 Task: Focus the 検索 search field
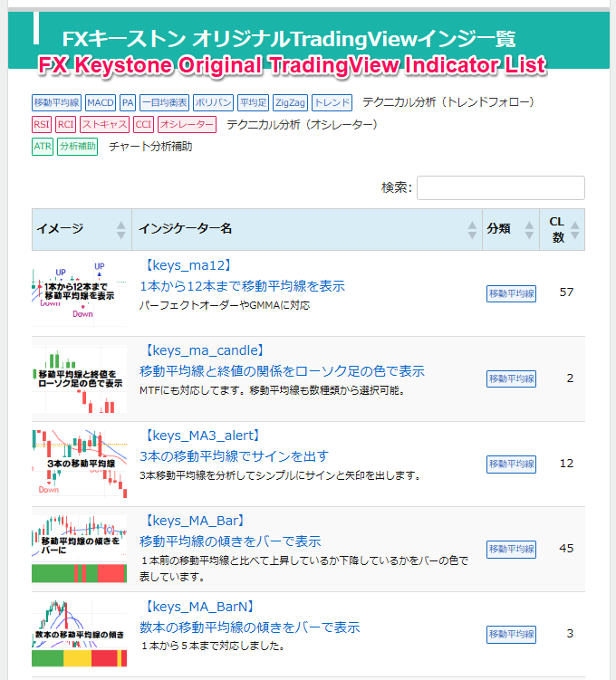coord(501,187)
